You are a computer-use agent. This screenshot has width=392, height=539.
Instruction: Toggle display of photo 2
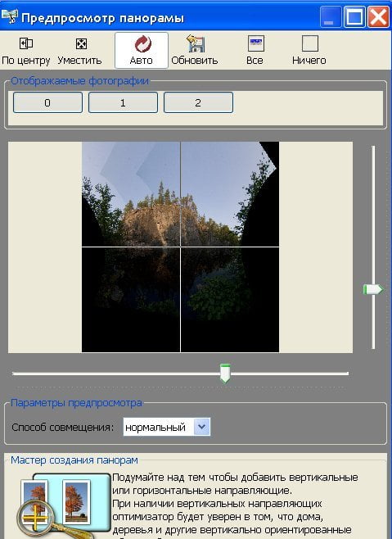[198, 102]
